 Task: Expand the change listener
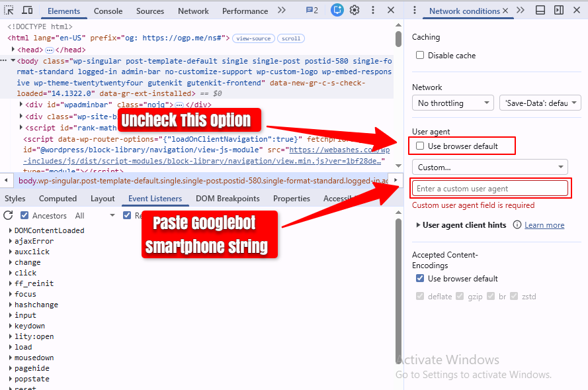[10, 262]
